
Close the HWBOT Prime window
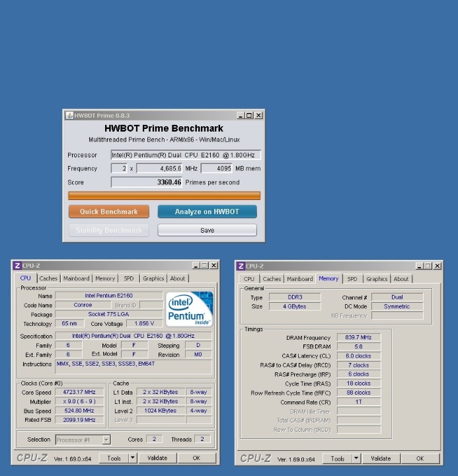tap(258, 115)
